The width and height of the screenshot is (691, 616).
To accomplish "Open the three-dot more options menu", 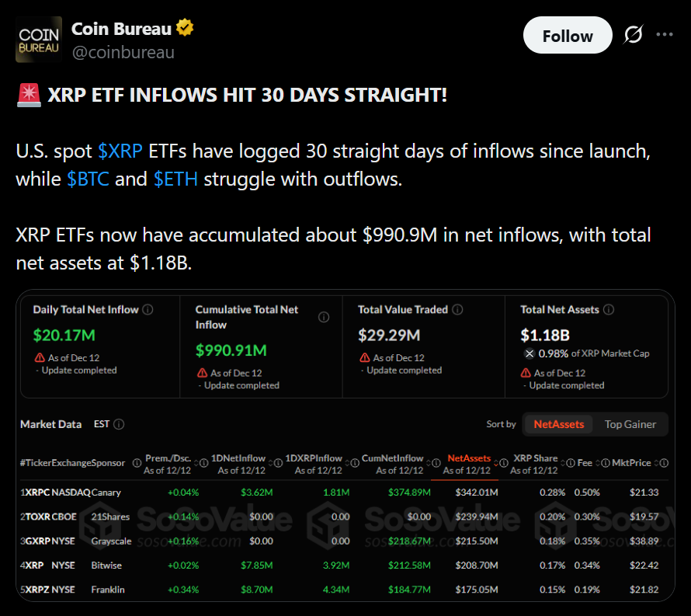I will pos(665,35).
